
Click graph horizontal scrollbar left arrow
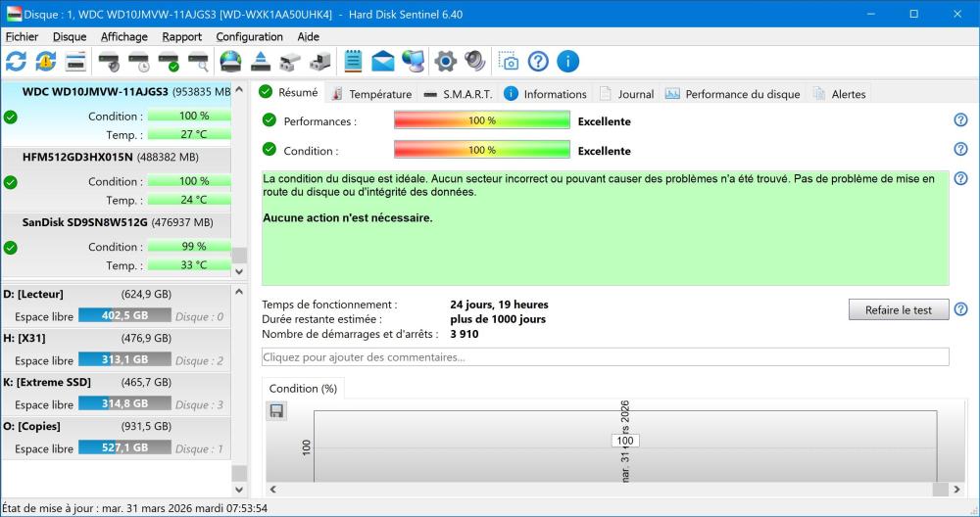pyautogui.click(x=273, y=490)
